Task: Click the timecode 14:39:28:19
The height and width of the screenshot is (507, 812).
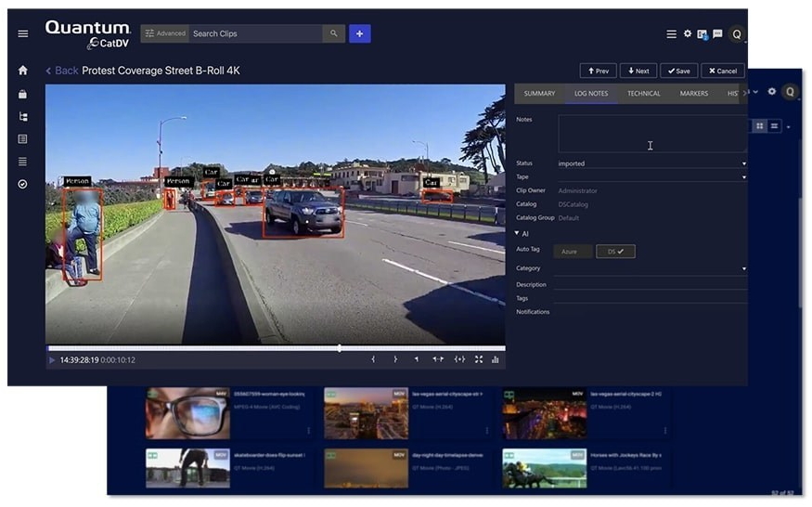Action: click(x=79, y=359)
